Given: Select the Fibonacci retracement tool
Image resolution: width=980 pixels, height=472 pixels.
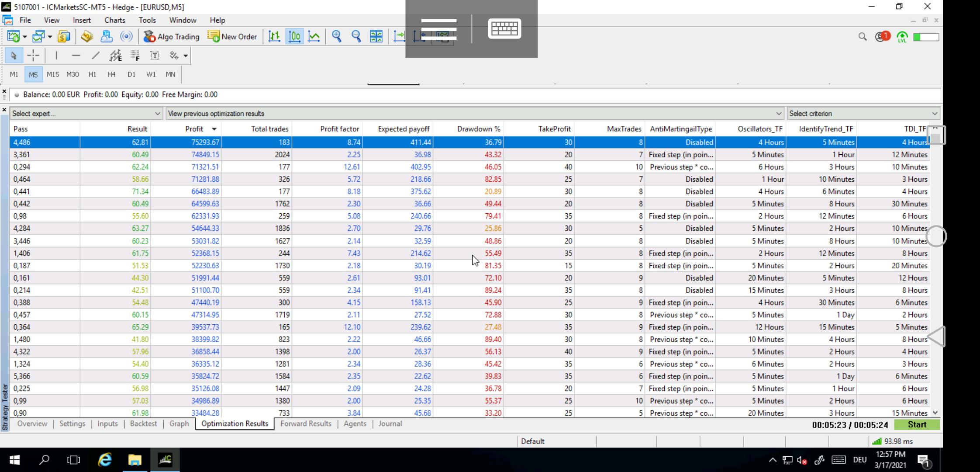Looking at the screenshot, I should [x=135, y=56].
